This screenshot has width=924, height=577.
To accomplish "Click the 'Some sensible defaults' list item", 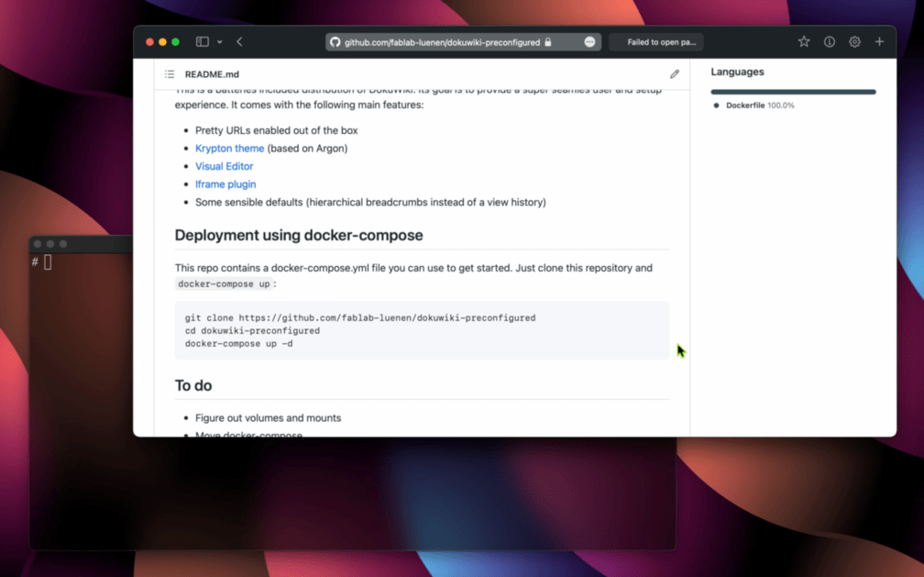I will click(370, 203).
